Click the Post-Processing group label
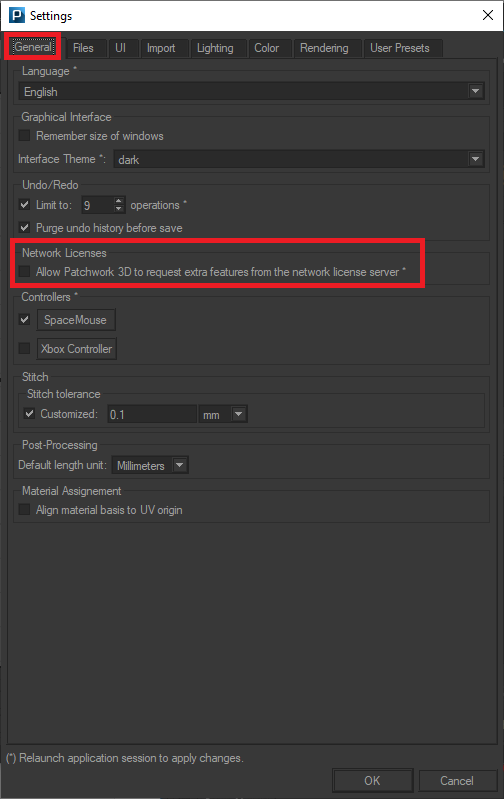Viewport: 504px width, 799px height. [x=60, y=445]
